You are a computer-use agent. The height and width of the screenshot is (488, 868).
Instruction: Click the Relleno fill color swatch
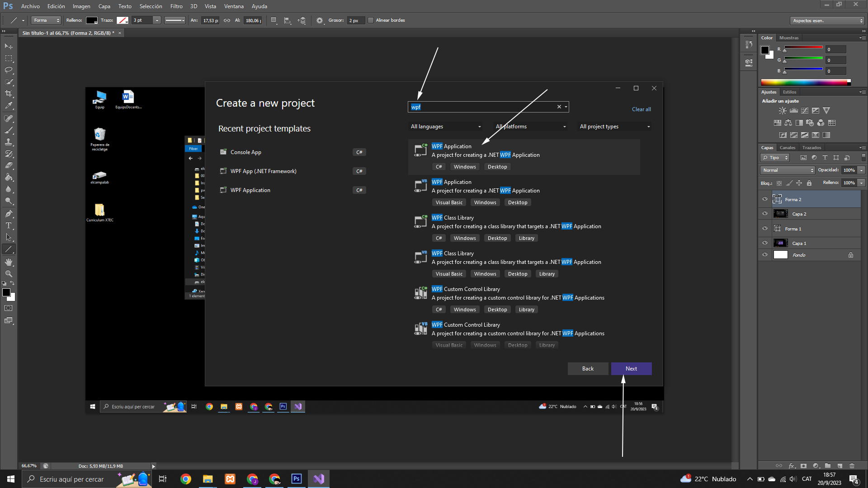point(92,20)
